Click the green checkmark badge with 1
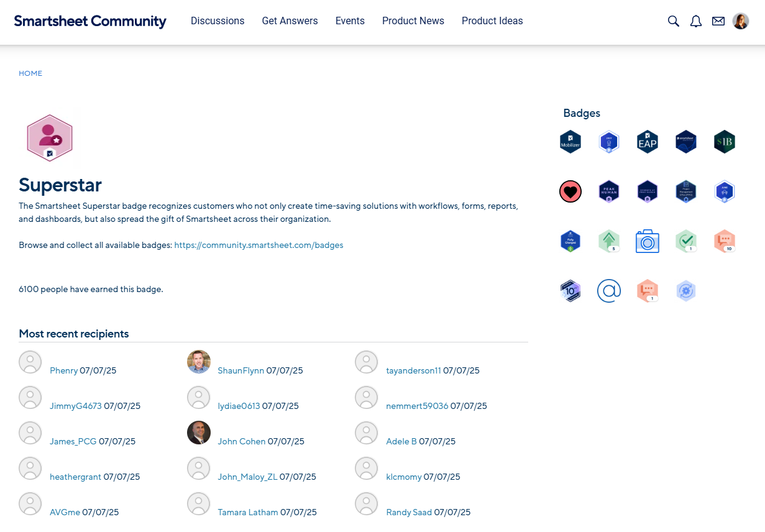 coord(686,241)
